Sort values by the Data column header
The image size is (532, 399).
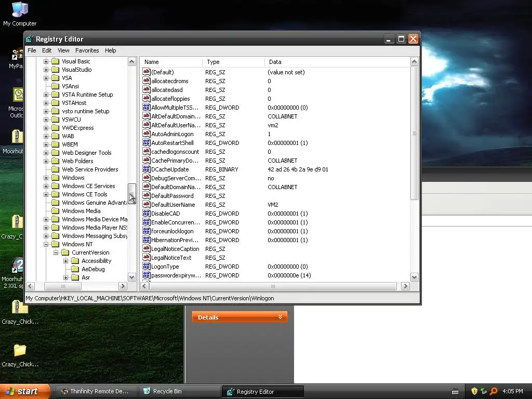point(337,62)
